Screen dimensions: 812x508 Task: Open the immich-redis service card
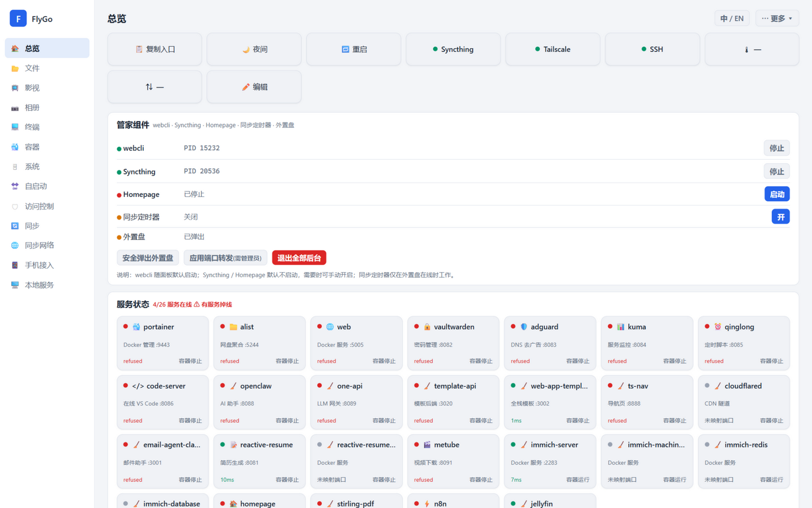click(x=744, y=461)
